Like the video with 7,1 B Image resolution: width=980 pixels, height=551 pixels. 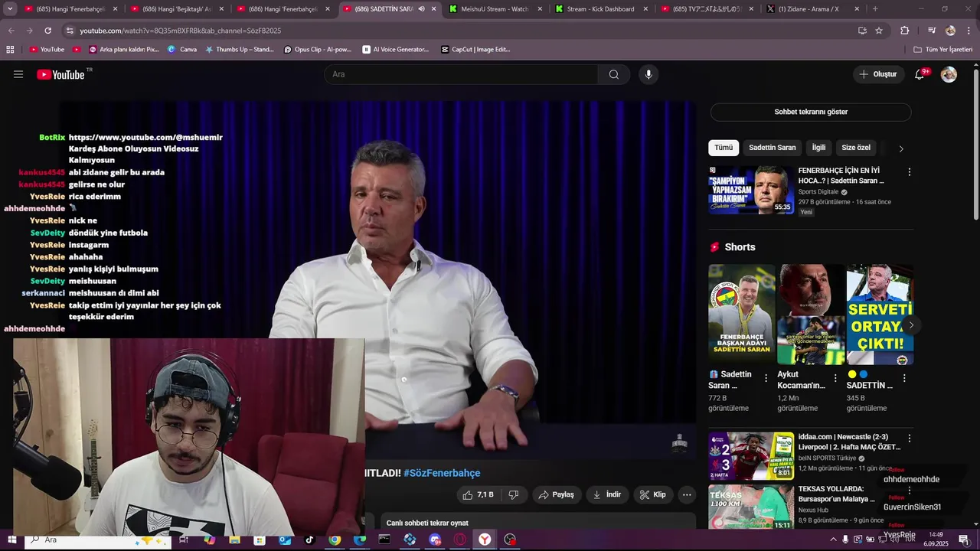click(478, 495)
